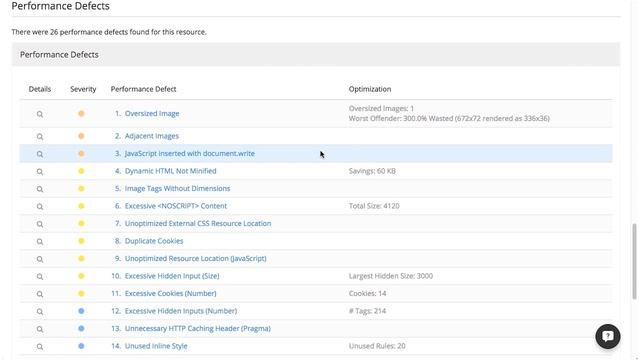The width and height of the screenshot is (640, 360).
Task: Open details magnifier for Duplicate Cookies
Action: [x=40, y=242]
